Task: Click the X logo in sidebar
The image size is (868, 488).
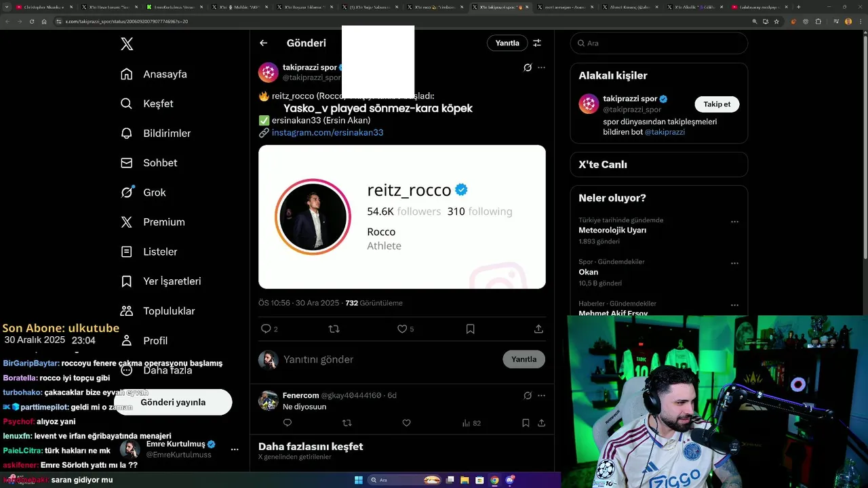Action: coord(127,44)
